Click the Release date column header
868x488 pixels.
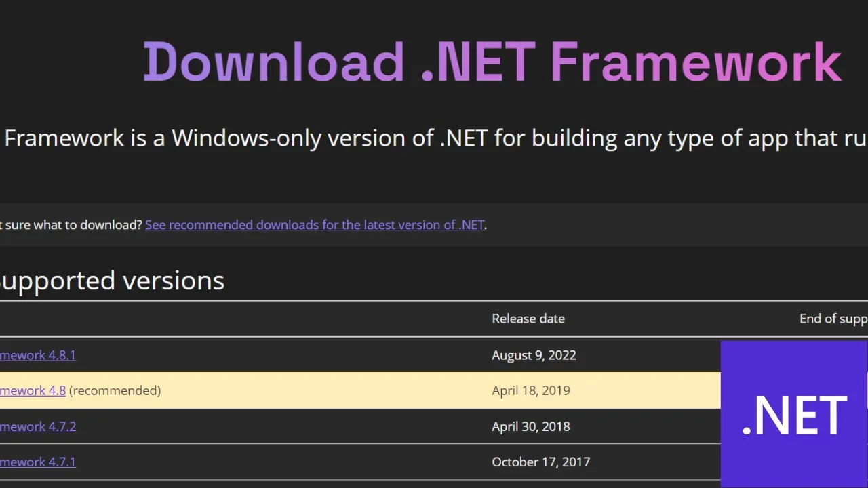[528, 319]
